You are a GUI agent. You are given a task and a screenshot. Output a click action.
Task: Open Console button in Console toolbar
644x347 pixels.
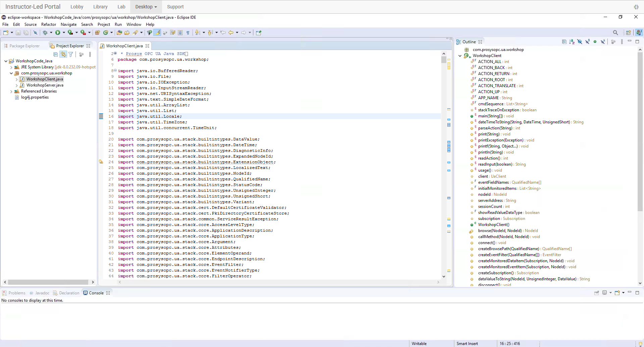tap(617, 293)
